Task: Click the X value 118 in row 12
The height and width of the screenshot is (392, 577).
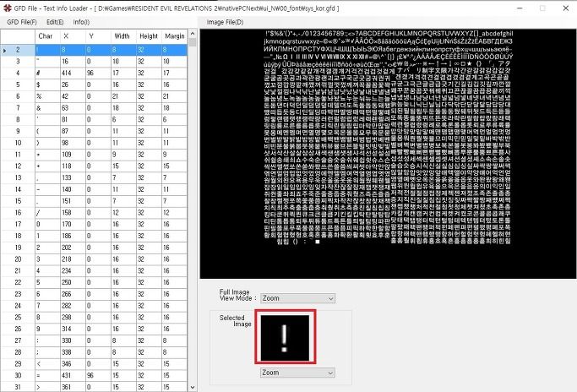Action: coord(73,166)
